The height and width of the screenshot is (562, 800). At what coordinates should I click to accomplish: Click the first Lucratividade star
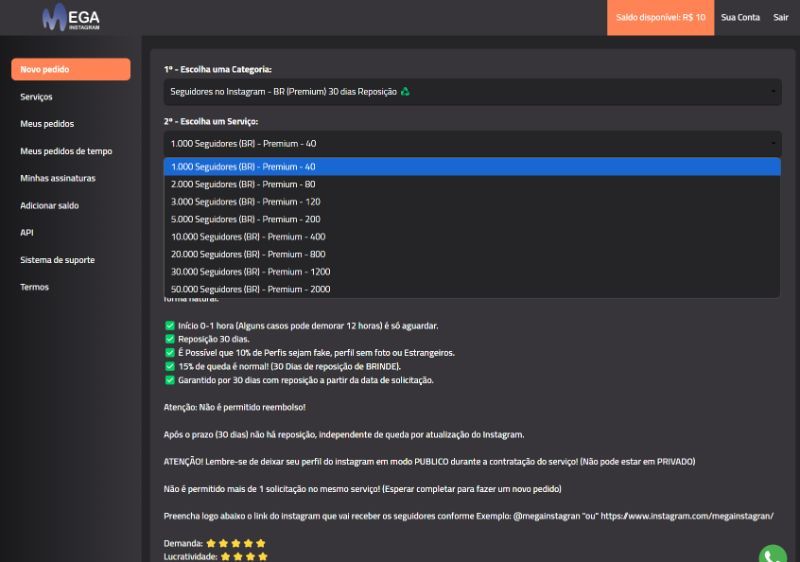click(x=225, y=556)
